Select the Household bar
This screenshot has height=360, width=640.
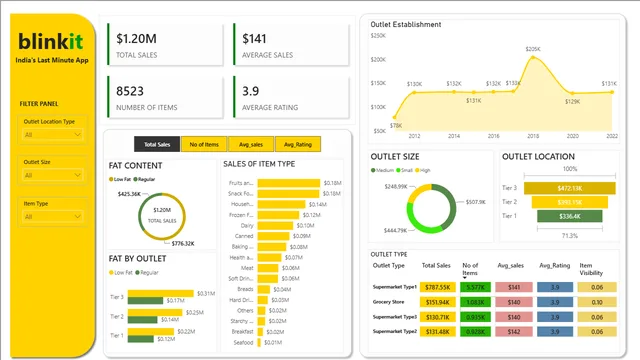[x=281, y=204]
